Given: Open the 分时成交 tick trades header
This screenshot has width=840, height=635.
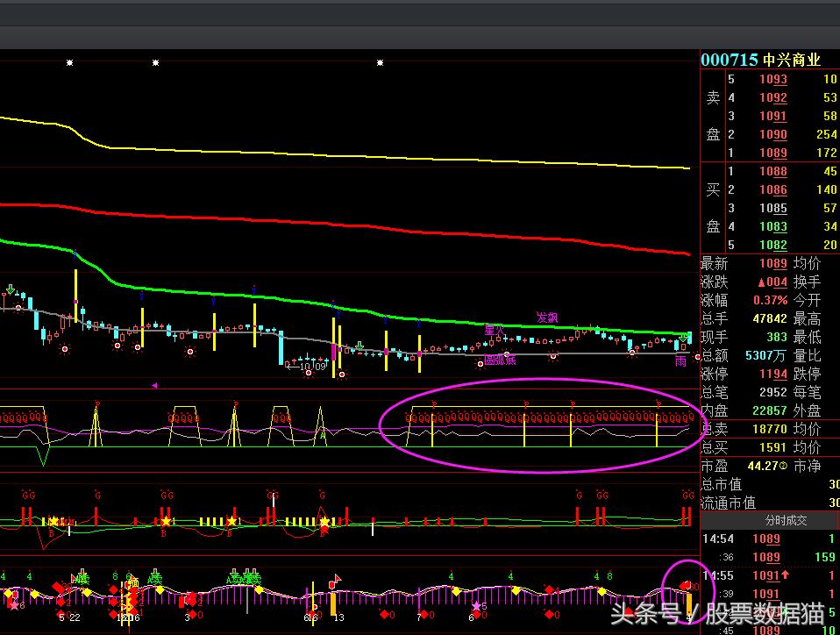Looking at the screenshot, I should pos(786,520).
